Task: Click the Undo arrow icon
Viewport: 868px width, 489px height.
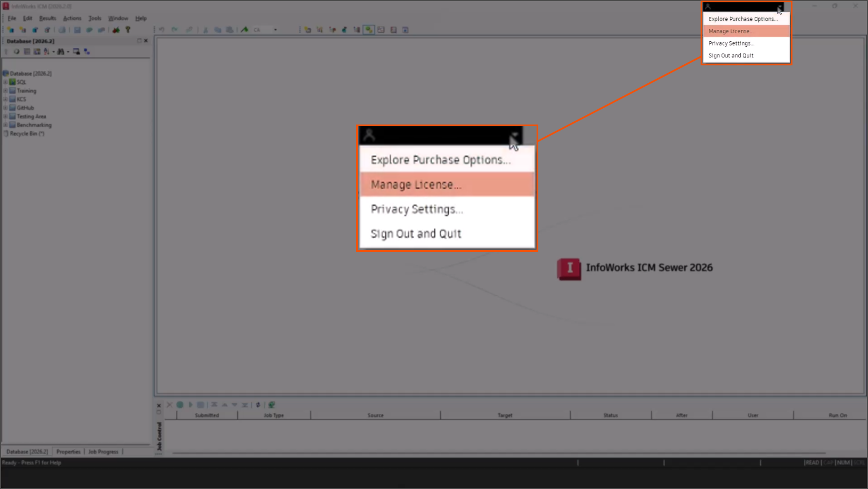Action: point(162,30)
